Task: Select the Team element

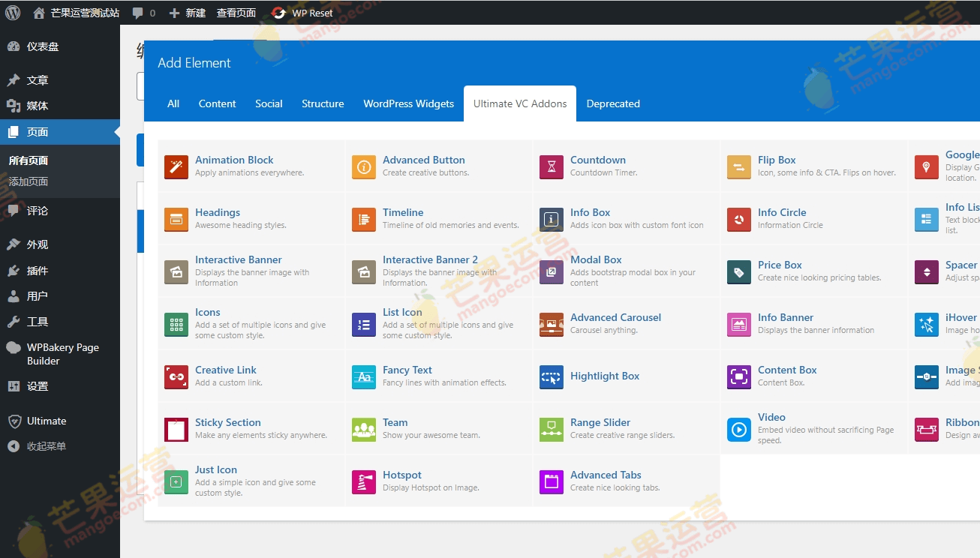Action: (x=395, y=422)
